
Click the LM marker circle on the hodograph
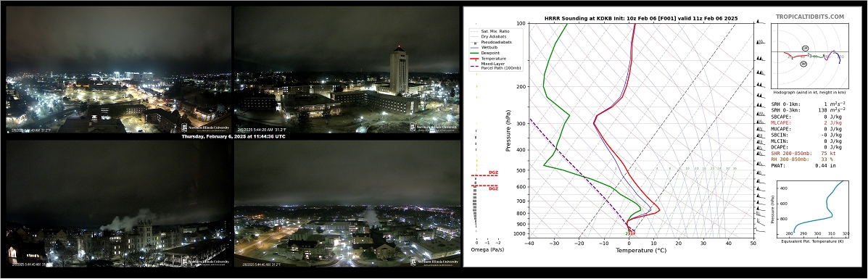[805, 48]
